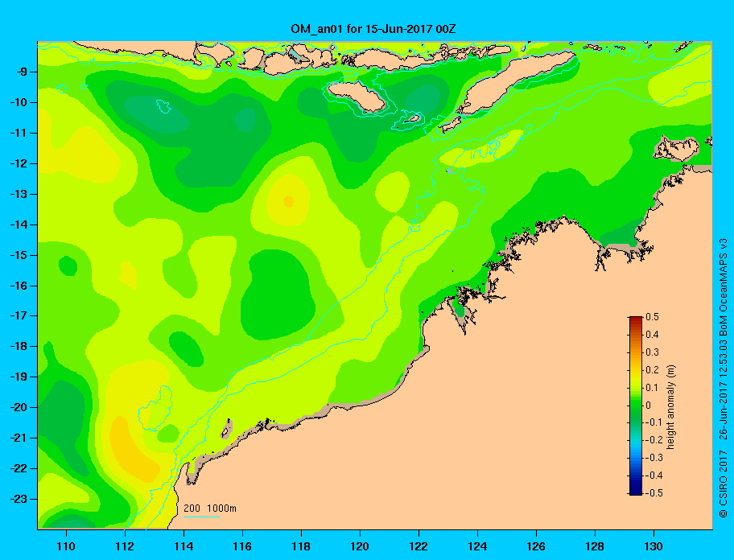Image resolution: width=734 pixels, height=560 pixels.
Task: Click the cyan contour legend line under "200 1000m"
Action: coord(201,517)
